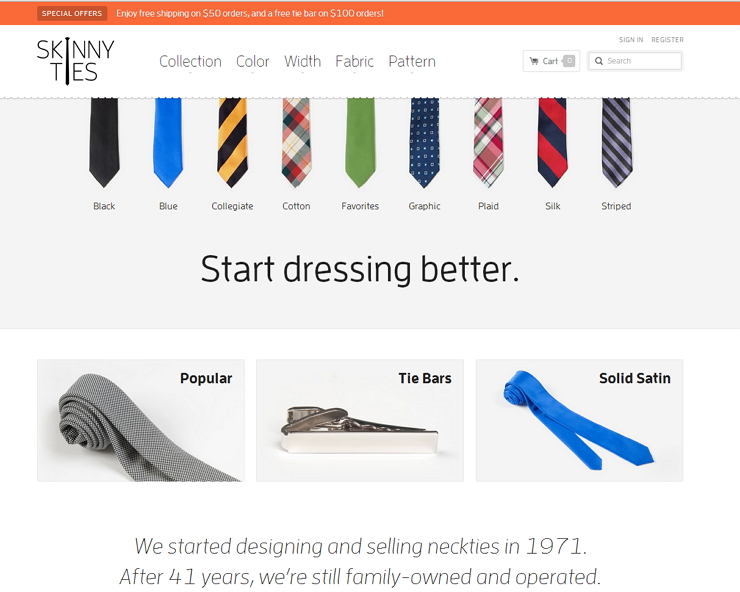Click the Skinny Ties logo
Viewport: 740px width, 592px height.
click(76, 61)
